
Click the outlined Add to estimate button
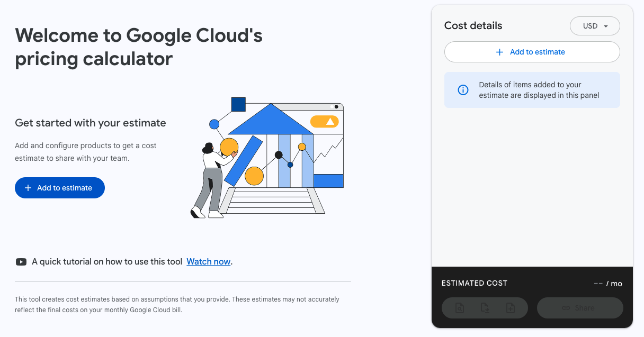click(532, 52)
